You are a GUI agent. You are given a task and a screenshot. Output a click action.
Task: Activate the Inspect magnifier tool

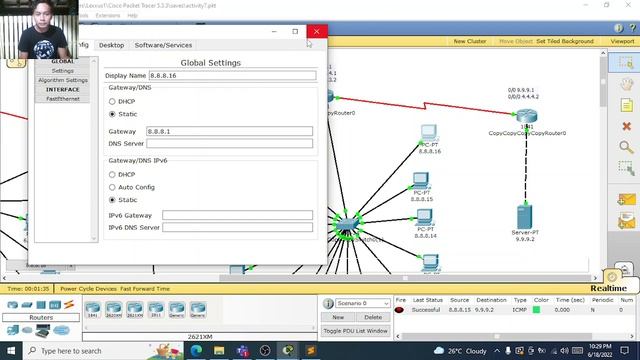tap(626, 147)
